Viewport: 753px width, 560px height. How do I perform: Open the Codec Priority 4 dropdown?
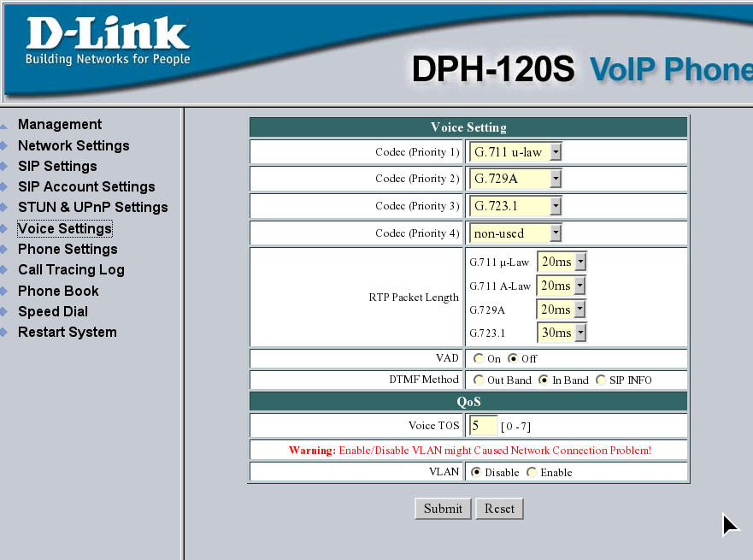tap(515, 233)
